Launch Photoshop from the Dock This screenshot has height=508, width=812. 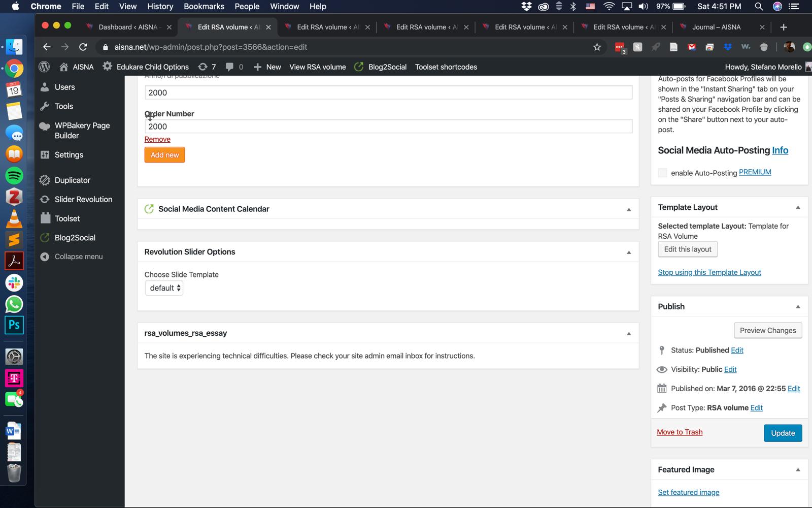pos(14,325)
